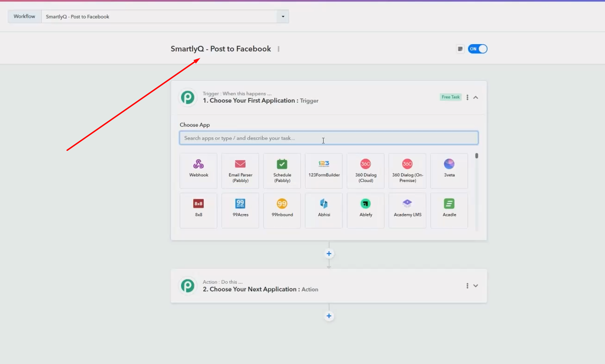Select the Academy LMS app

pos(407,210)
